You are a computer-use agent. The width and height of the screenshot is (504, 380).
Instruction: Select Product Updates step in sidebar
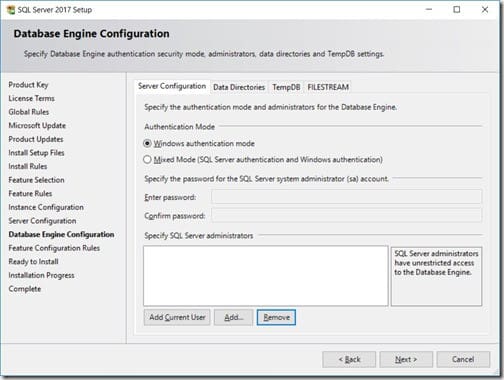click(x=36, y=139)
